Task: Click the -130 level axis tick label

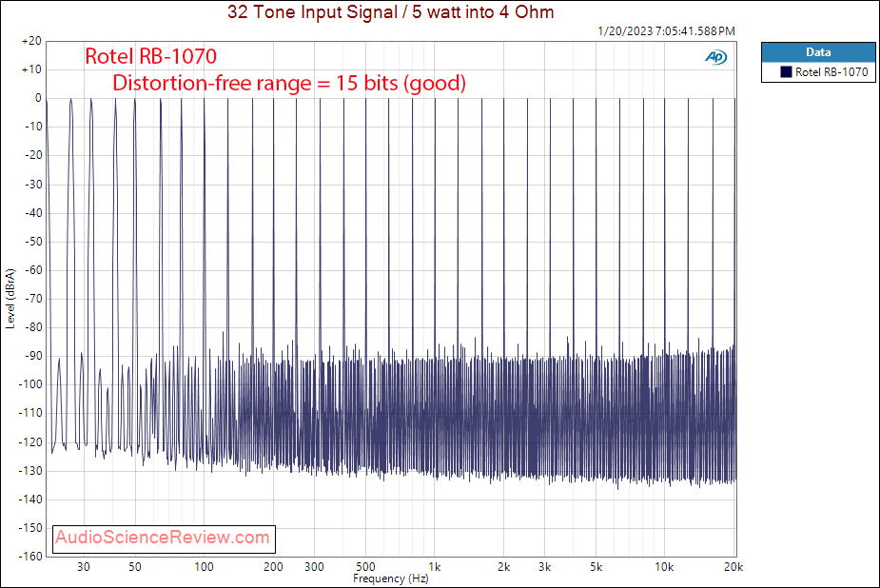Action: [30, 471]
